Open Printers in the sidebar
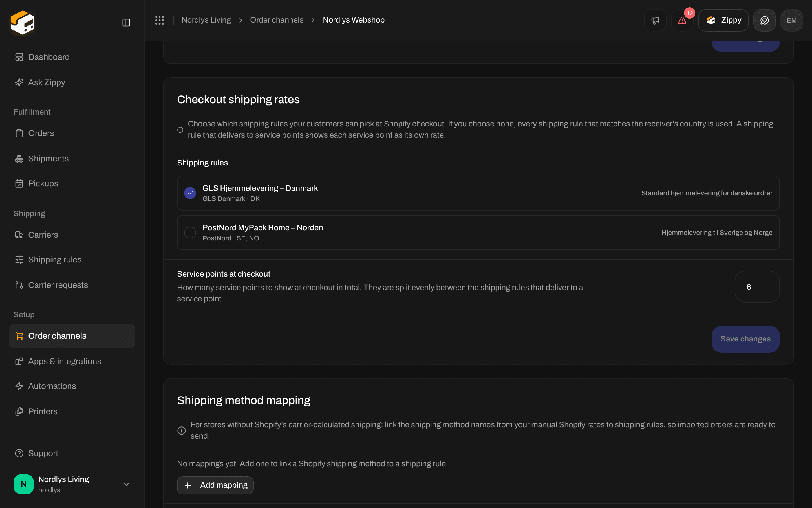The width and height of the screenshot is (812, 508). click(x=72, y=411)
